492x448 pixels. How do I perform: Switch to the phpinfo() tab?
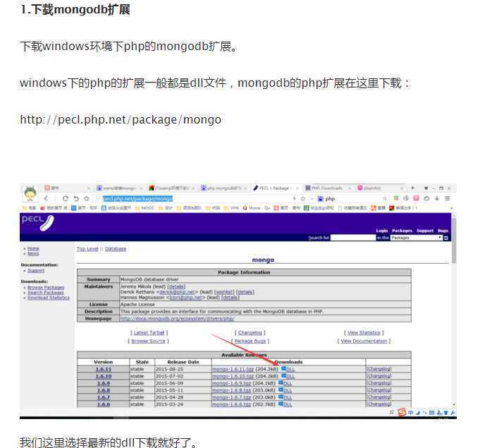point(380,188)
